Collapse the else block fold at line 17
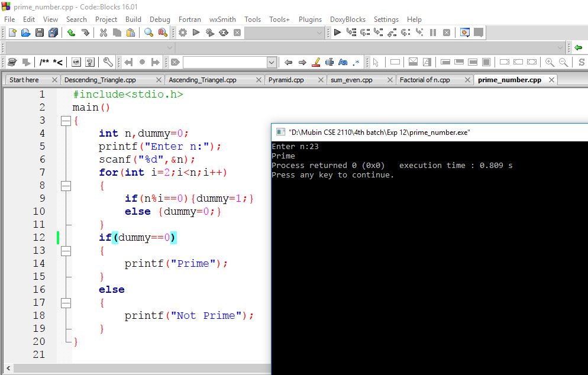Screen dimensions: 588x375 point(66,302)
